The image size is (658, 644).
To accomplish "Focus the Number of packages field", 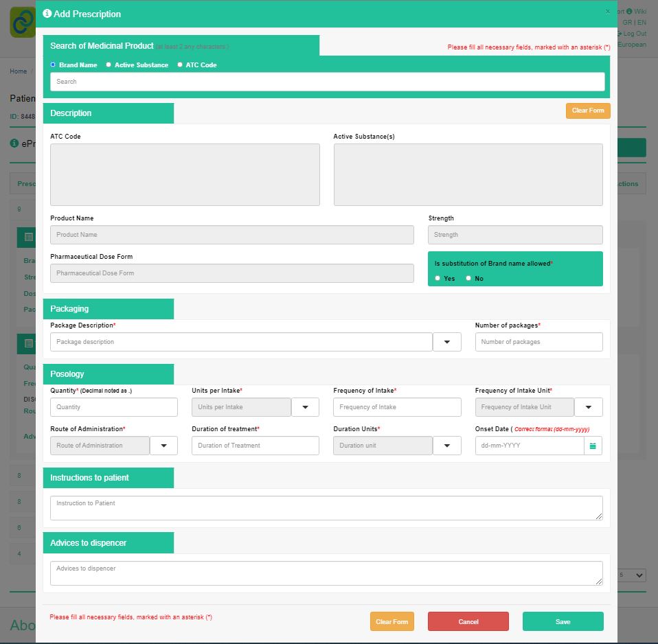I will click(x=538, y=342).
